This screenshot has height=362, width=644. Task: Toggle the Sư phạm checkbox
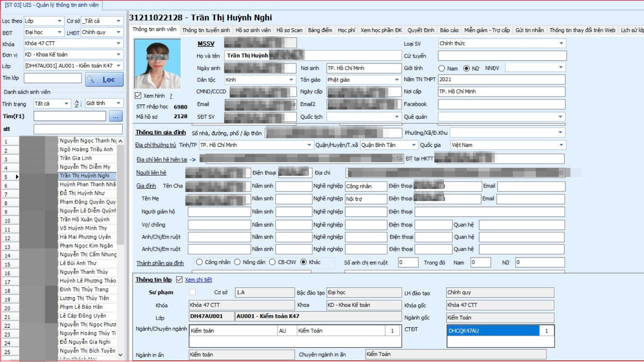pos(192,292)
